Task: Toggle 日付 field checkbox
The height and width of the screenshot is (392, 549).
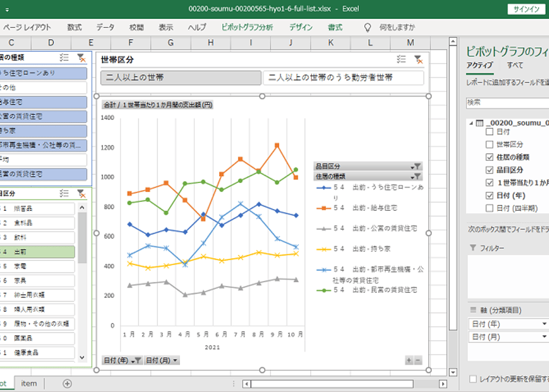Action: click(x=490, y=132)
